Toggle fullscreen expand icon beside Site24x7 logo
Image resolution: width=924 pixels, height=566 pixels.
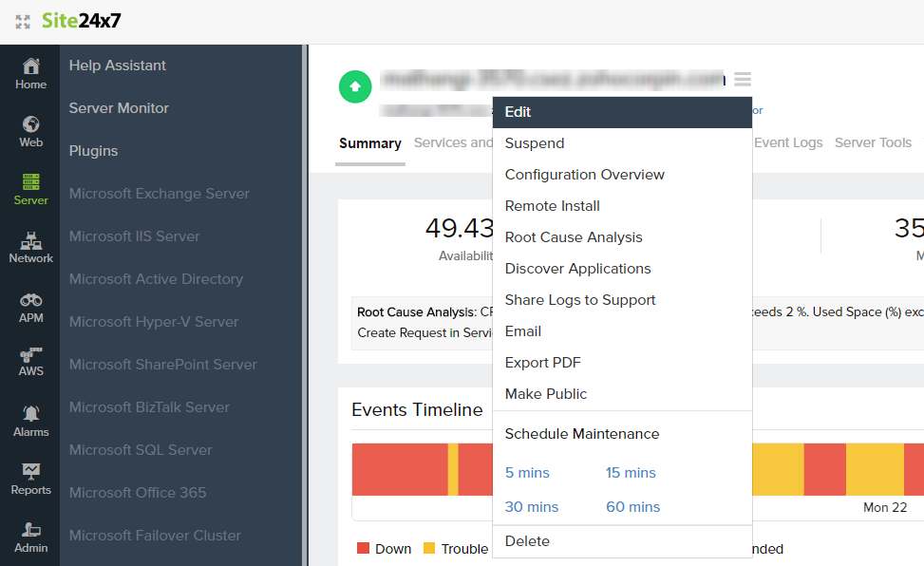tap(23, 22)
